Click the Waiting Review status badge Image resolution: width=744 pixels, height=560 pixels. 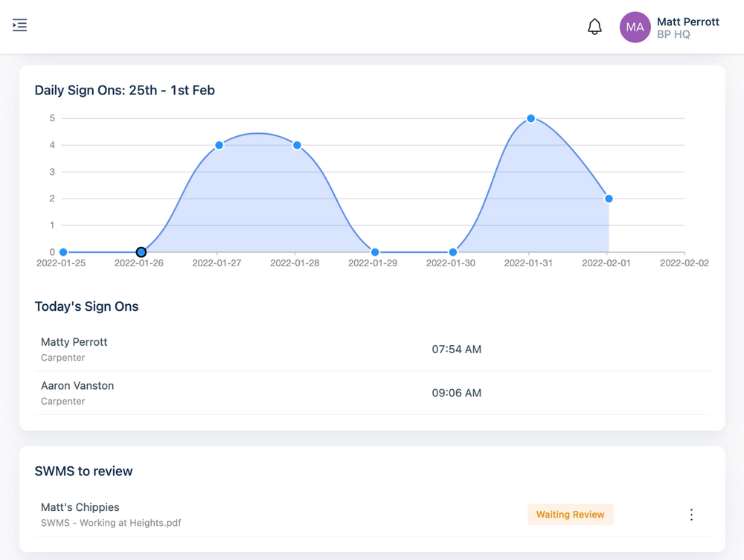tap(571, 515)
